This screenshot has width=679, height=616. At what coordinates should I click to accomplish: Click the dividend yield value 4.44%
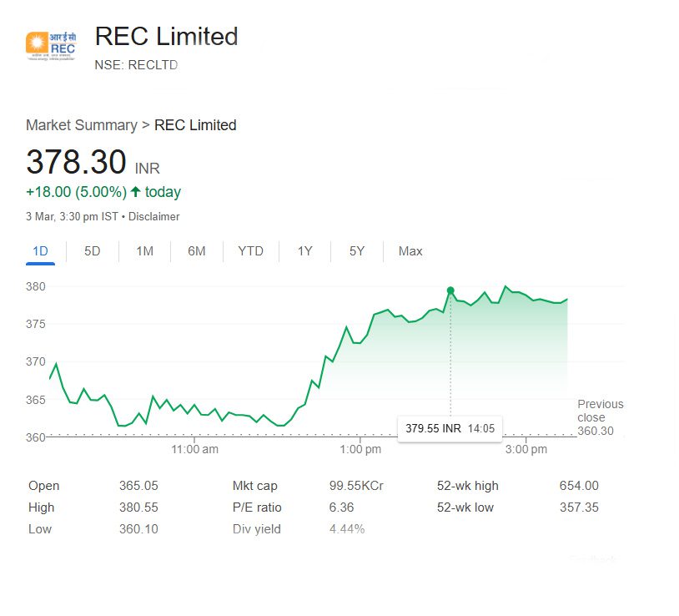coord(347,529)
